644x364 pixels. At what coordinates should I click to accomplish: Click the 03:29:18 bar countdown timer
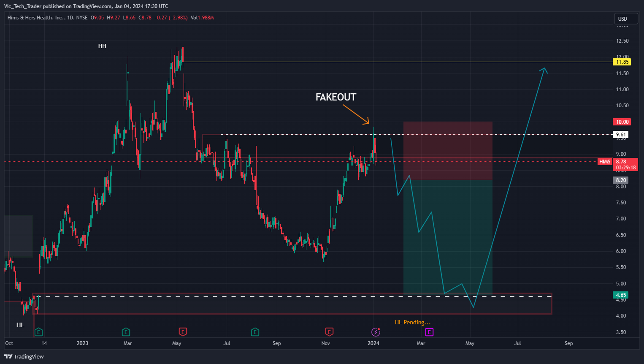[x=625, y=168]
